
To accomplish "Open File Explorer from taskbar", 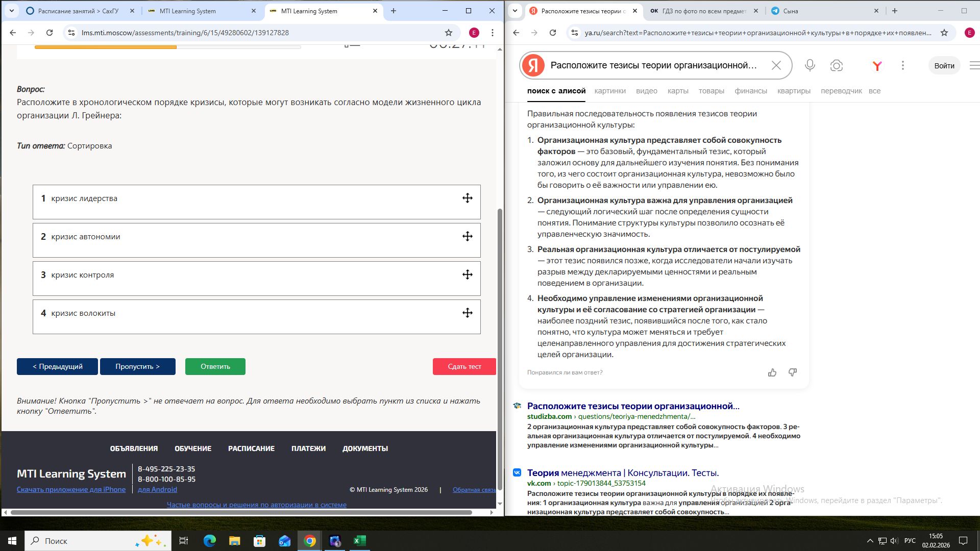I will coord(234,541).
